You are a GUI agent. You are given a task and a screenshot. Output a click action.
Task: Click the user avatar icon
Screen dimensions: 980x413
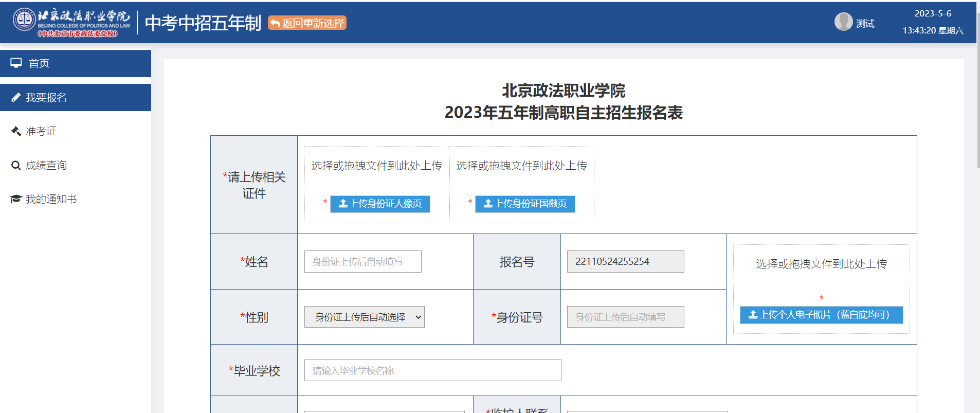[843, 22]
